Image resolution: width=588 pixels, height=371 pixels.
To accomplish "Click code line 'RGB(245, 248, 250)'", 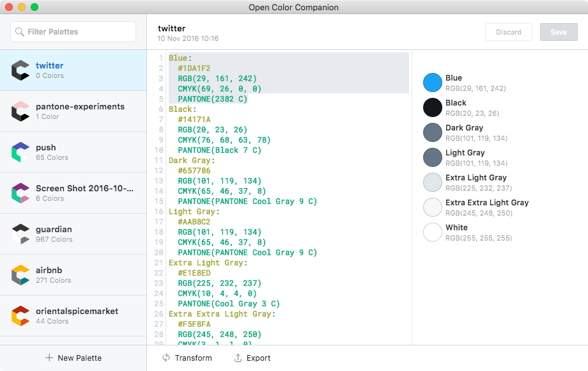I will 220,335.
